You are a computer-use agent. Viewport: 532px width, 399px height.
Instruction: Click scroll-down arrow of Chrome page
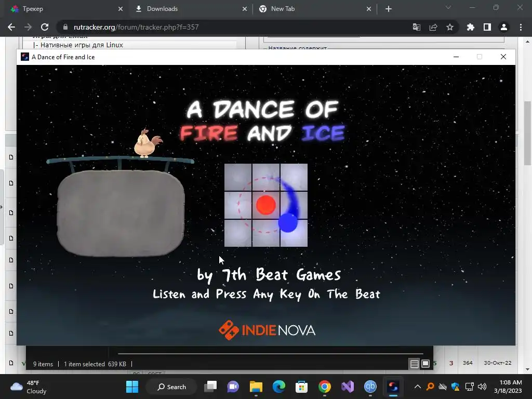[x=527, y=369]
